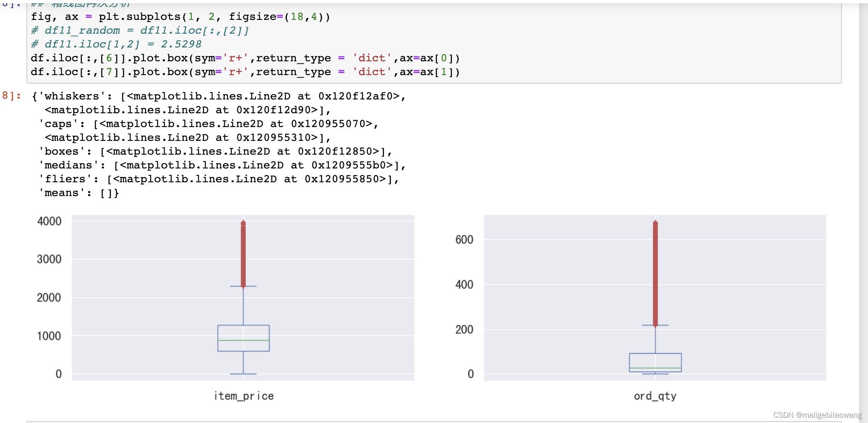Viewport: 868px width, 423px height.
Task: Click the red outlier markers in ord_qty plot
Action: (x=655, y=274)
